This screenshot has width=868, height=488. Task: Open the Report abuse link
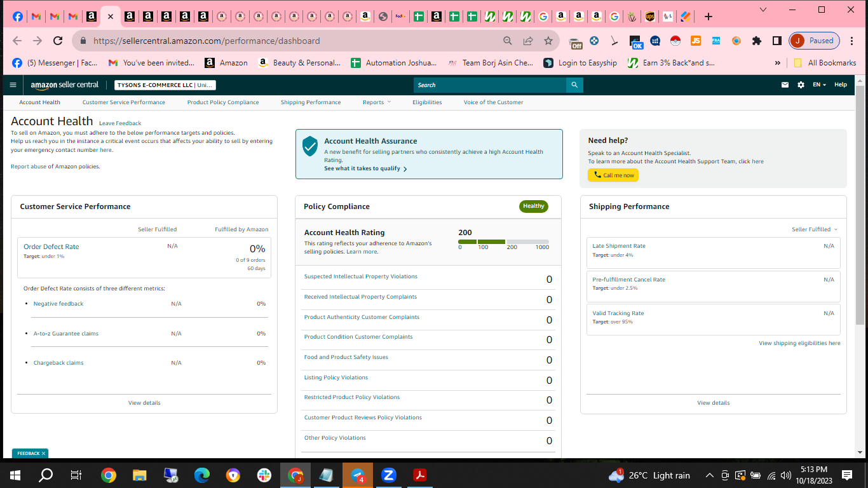tap(29, 166)
